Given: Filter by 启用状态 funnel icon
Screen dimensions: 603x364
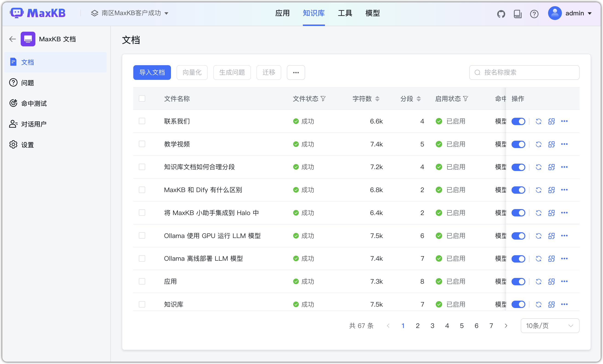Looking at the screenshot, I should click(x=466, y=99).
